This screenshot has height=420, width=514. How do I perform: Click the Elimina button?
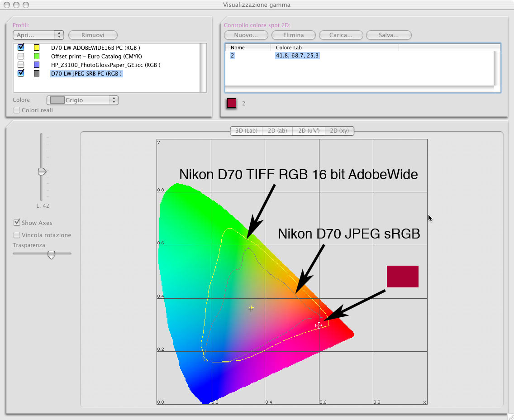[x=293, y=35]
